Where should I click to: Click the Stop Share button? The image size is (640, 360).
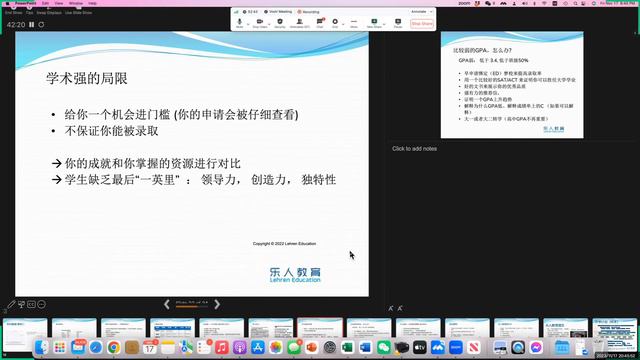422,24
